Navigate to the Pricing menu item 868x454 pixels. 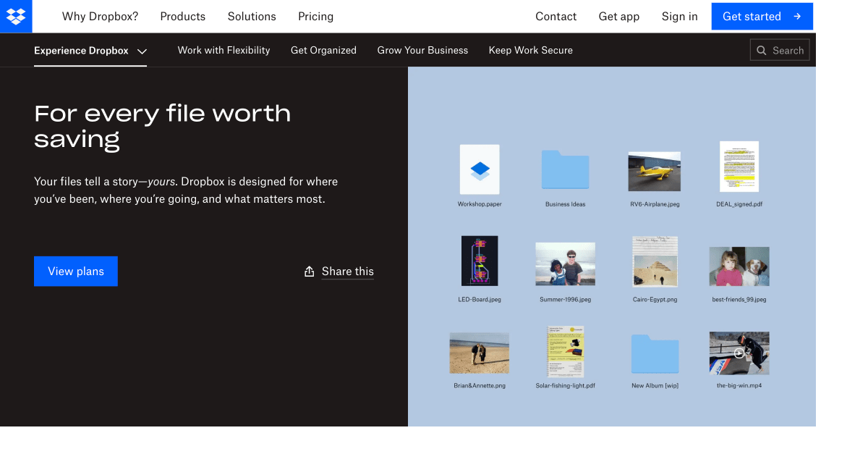point(315,16)
